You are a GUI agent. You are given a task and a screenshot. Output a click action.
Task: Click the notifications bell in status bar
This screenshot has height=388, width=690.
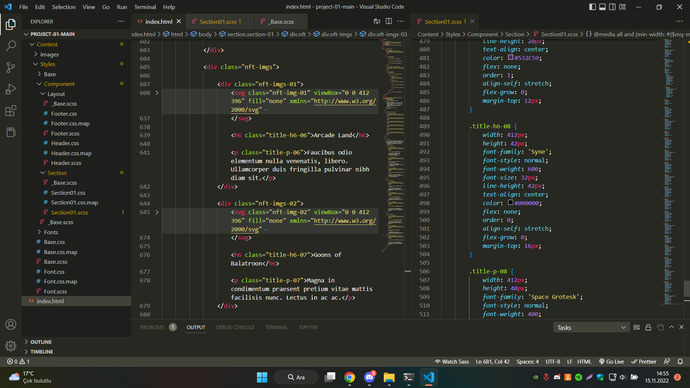pos(680,362)
